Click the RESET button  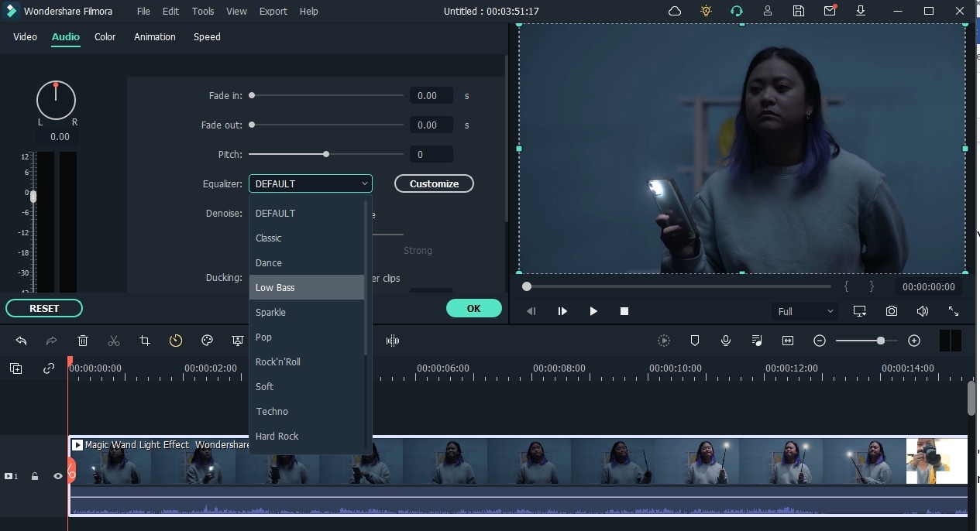click(x=44, y=308)
